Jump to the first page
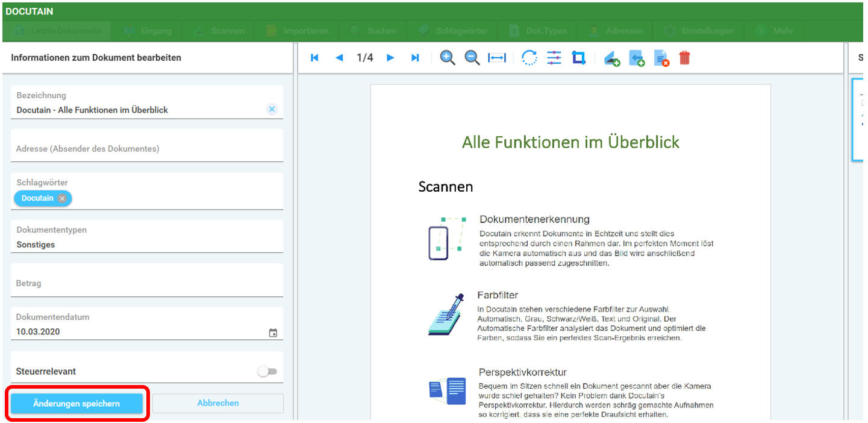The image size is (868, 423). click(314, 58)
